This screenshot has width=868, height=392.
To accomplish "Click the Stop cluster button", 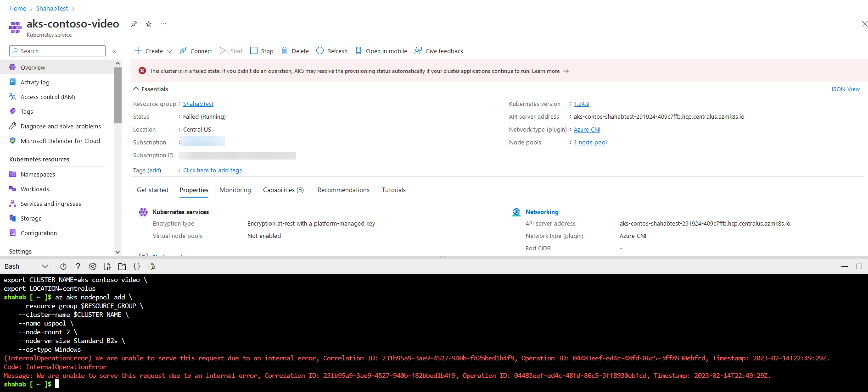I will click(262, 51).
